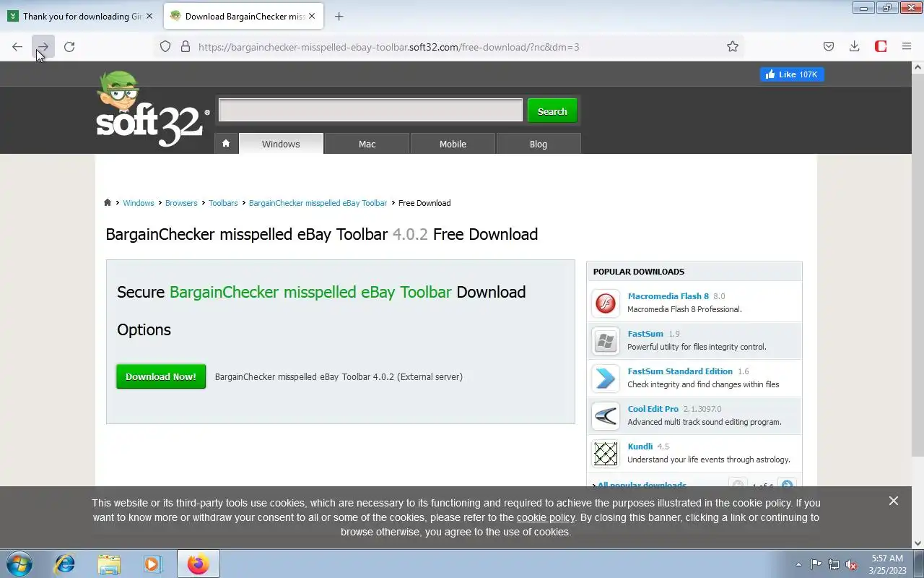Open Windows Media Player from taskbar

coord(152,564)
